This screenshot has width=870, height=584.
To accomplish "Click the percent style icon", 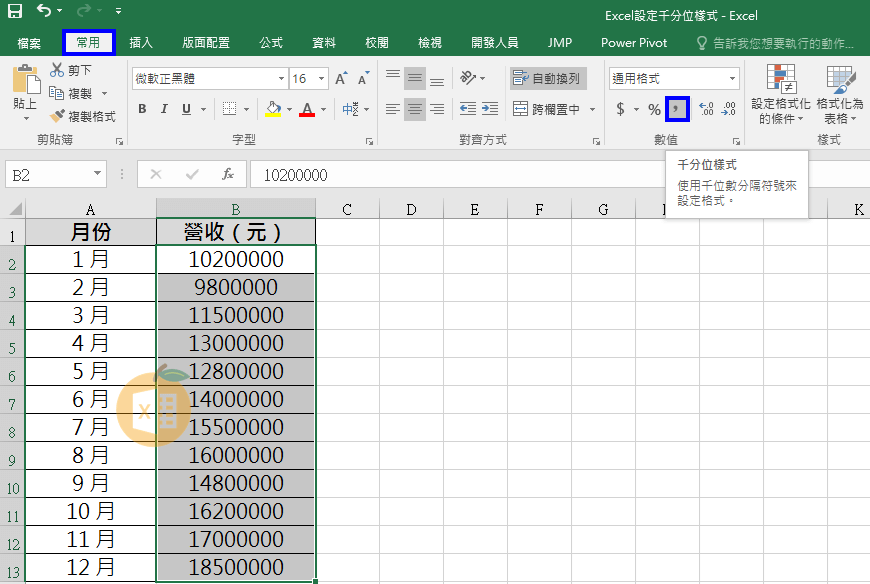I will coord(654,109).
